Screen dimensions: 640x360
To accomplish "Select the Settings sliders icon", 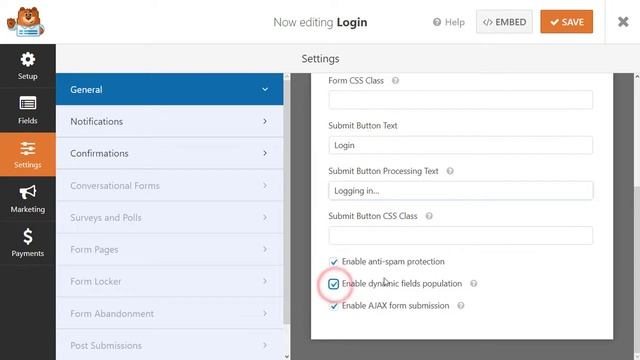I will point(28,149).
